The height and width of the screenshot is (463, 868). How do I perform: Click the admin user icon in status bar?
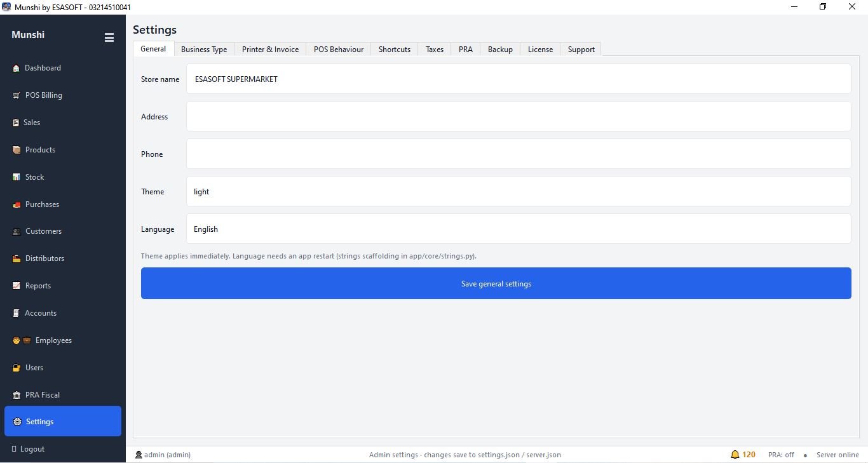pyautogui.click(x=139, y=455)
